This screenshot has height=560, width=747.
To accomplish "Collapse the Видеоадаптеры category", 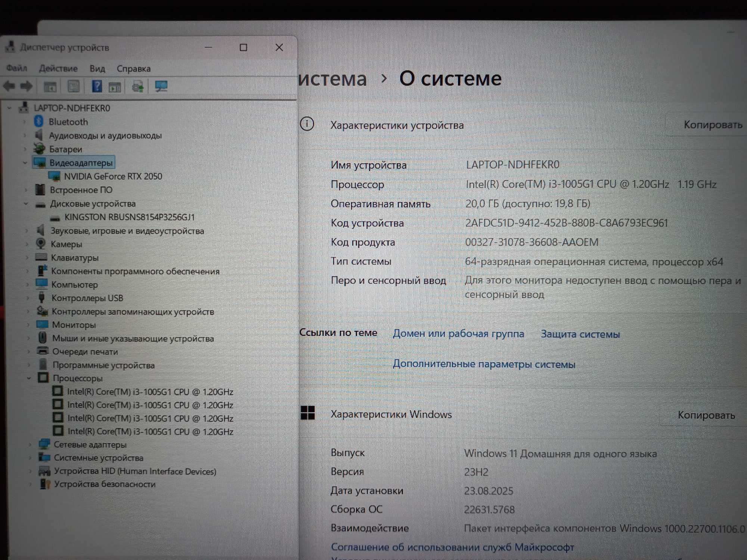I will click(25, 162).
